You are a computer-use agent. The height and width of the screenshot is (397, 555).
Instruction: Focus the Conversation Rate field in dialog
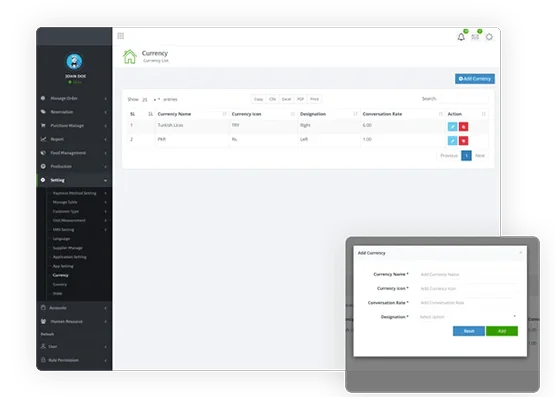coord(467,303)
